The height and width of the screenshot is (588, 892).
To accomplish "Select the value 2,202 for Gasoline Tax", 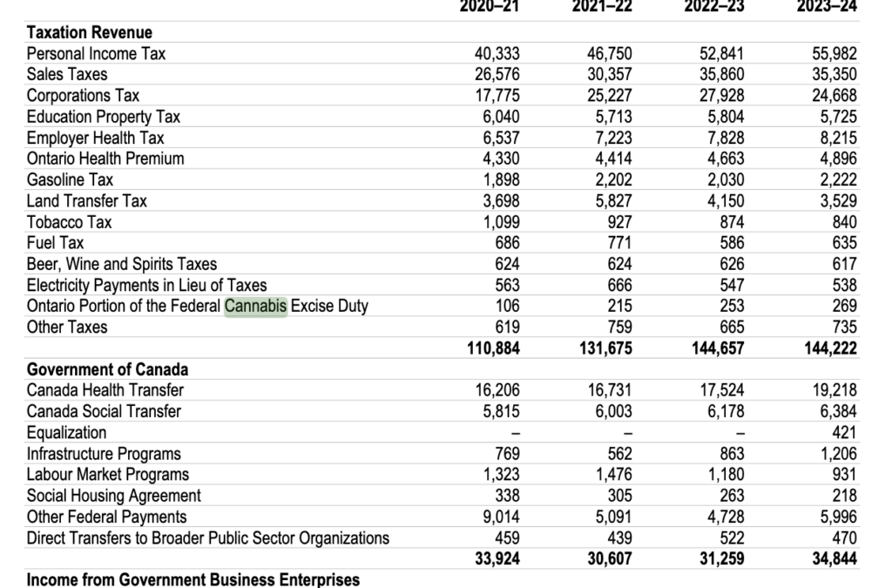I will pos(613,179).
